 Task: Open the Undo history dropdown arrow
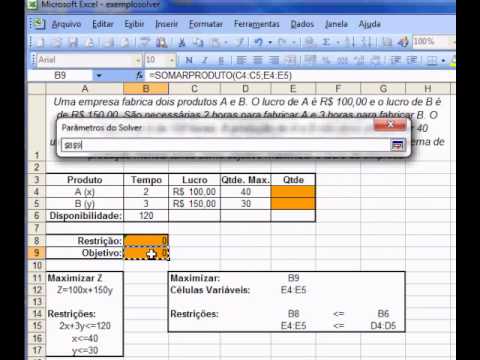(x=270, y=42)
